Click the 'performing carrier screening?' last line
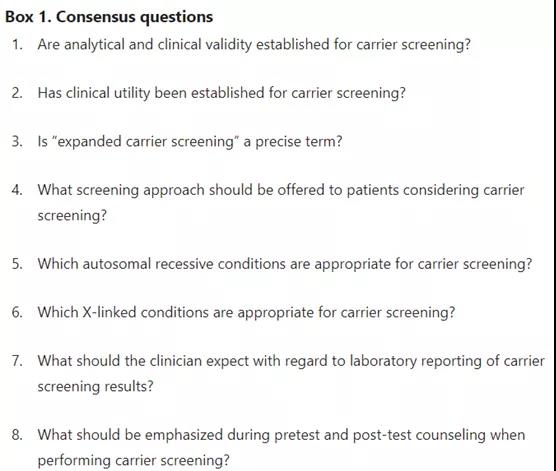The width and height of the screenshot is (556, 471). pyautogui.click(x=133, y=461)
